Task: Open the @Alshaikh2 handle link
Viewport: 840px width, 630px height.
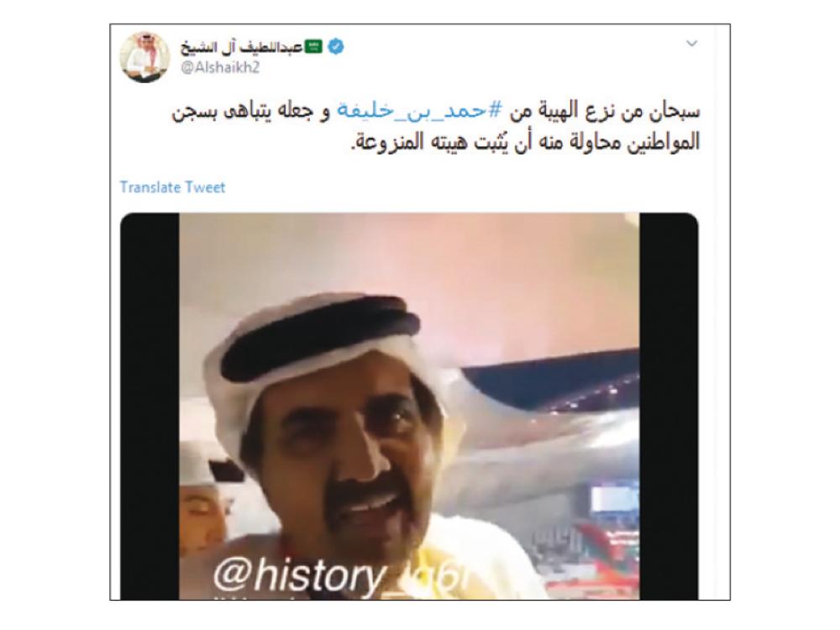Action: (220, 69)
